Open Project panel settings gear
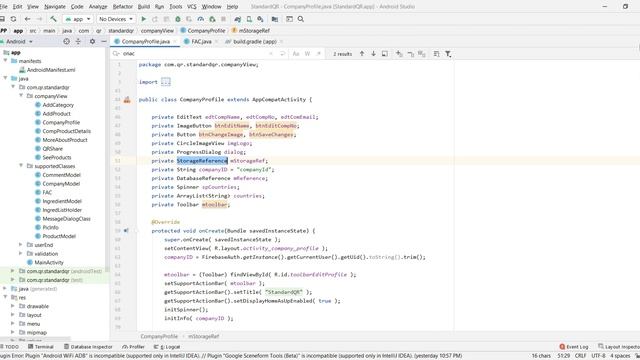 pyautogui.click(x=92, y=42)
